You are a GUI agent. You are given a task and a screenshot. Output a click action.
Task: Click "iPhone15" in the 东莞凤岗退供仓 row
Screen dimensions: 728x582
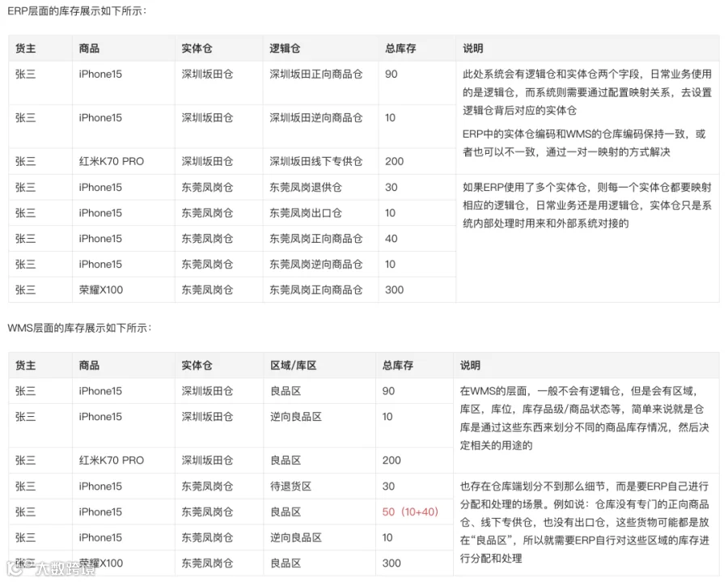click(100, 188)
